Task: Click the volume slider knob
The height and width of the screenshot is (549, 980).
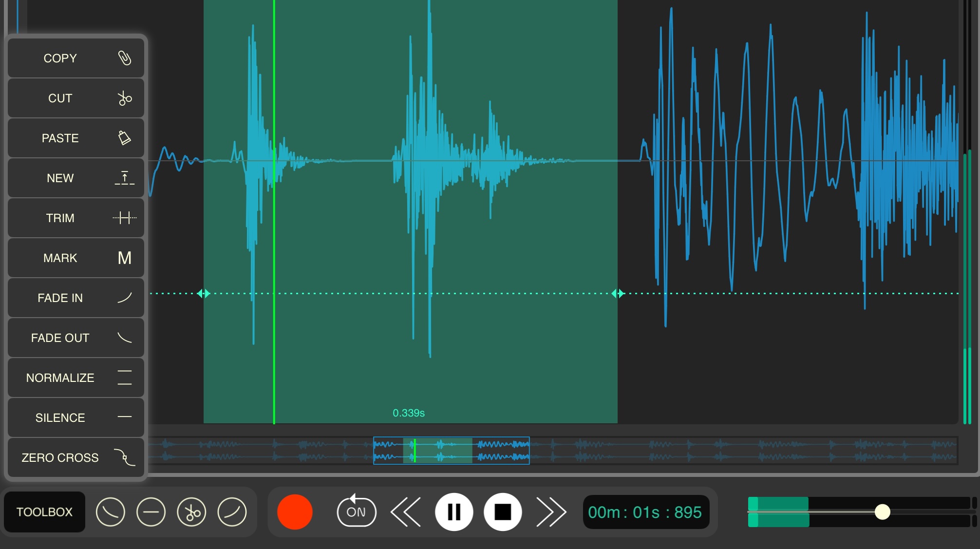Action: click(882, 512)
